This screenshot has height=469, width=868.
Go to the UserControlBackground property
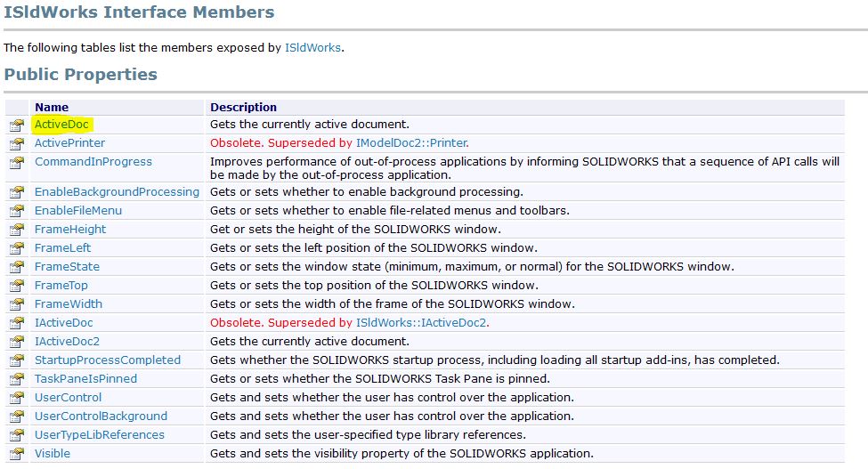[x=101, y=416]
